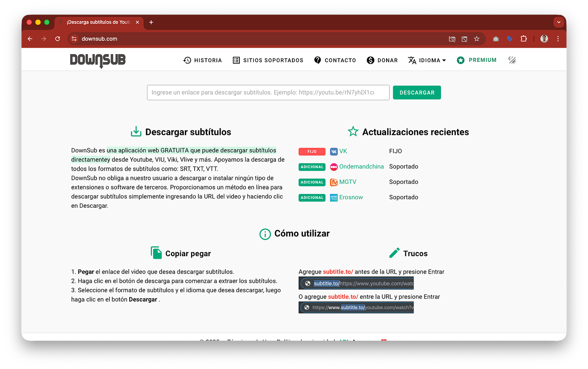This screenshot has width=588, height=369.
Task: Click the crossed-out cast icon in address bar
Action: pyautogui.click(x=452, y=39)
